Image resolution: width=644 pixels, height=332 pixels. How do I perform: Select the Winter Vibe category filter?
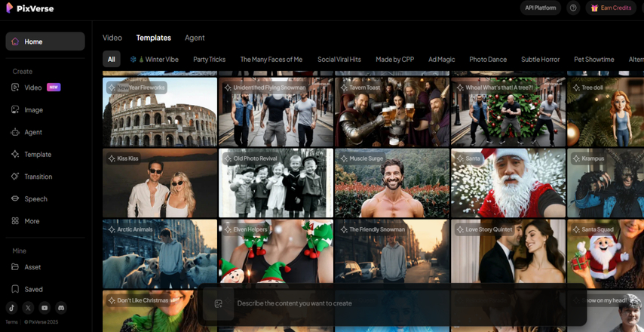[154, 59]
